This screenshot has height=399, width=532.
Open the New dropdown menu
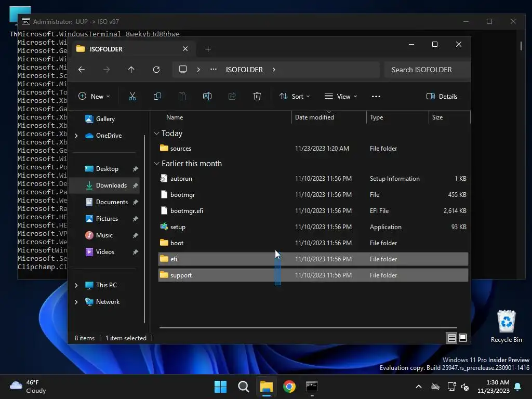[x=95, y=96]
